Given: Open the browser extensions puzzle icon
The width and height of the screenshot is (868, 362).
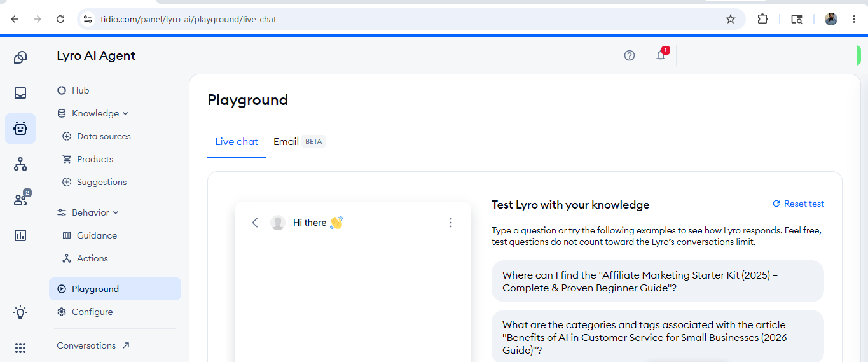Looking at the screenshot, I should coord(762,19).
